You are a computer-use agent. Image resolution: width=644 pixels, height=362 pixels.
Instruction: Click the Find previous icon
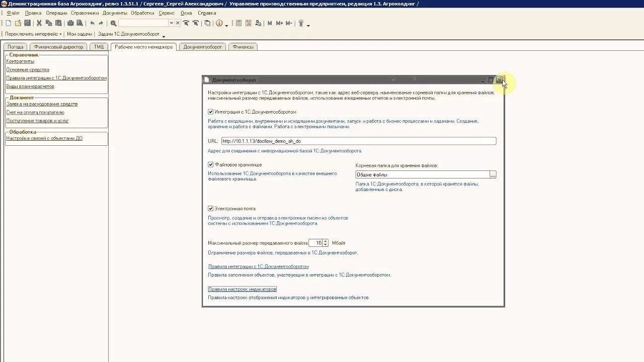[x=195, y=23]
